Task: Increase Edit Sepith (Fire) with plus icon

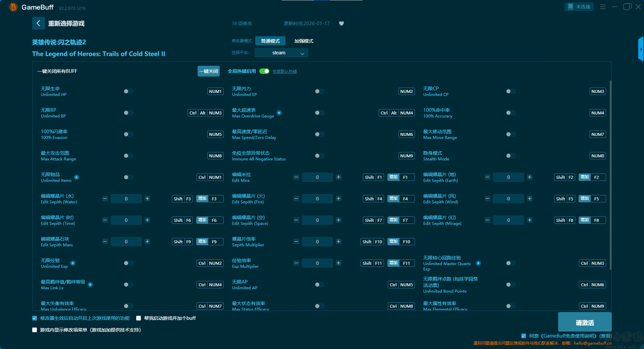Action: 338,199
